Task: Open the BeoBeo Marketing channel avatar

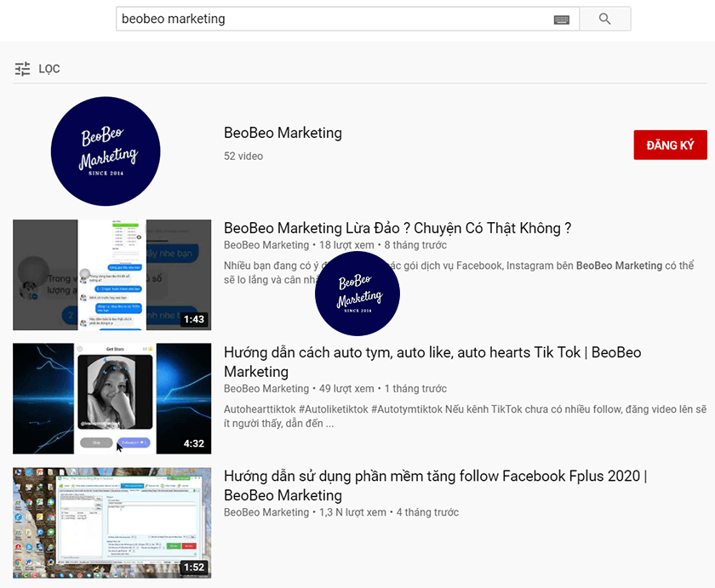Action: coord(106,151)
